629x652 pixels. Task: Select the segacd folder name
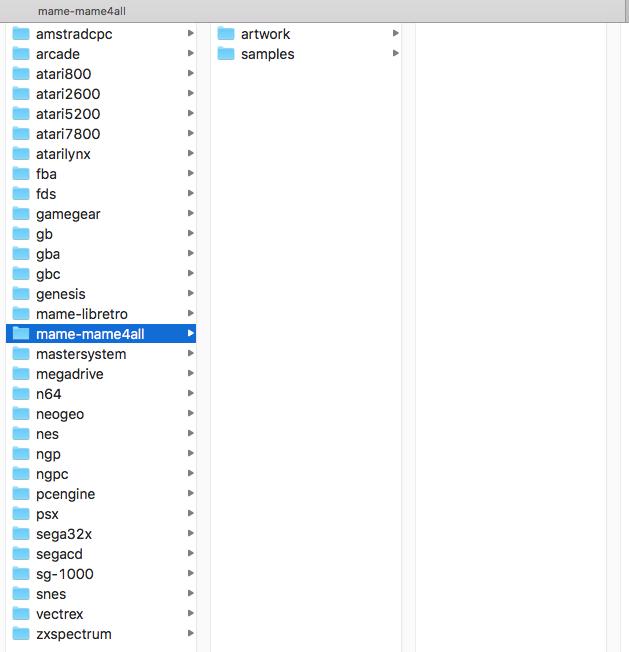click(59, 554)
